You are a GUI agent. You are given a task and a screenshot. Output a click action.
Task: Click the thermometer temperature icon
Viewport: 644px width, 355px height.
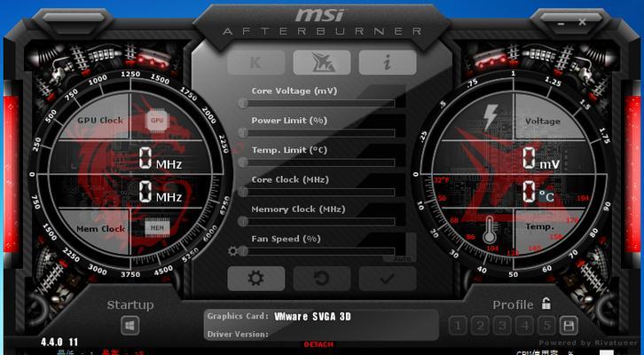(x=489, y=230)
